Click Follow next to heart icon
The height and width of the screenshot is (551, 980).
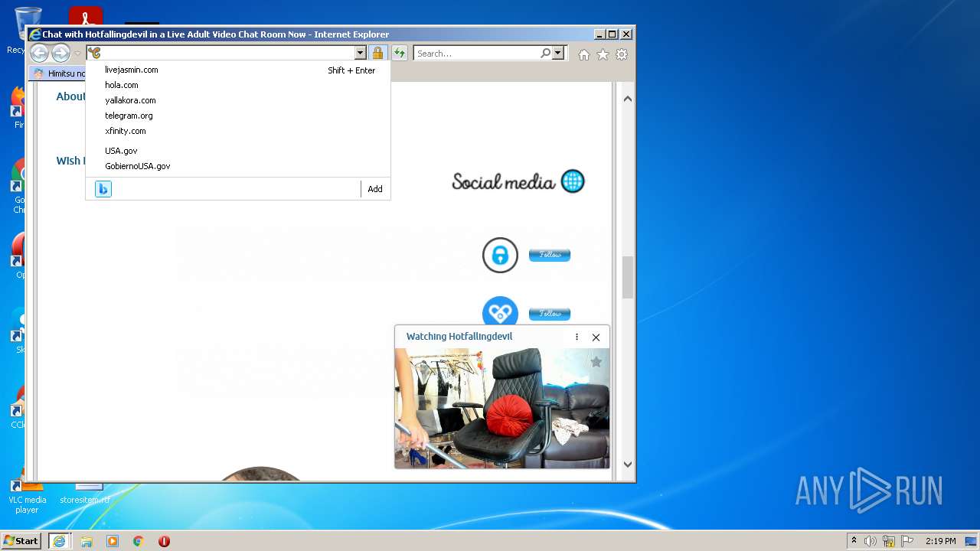550,313
